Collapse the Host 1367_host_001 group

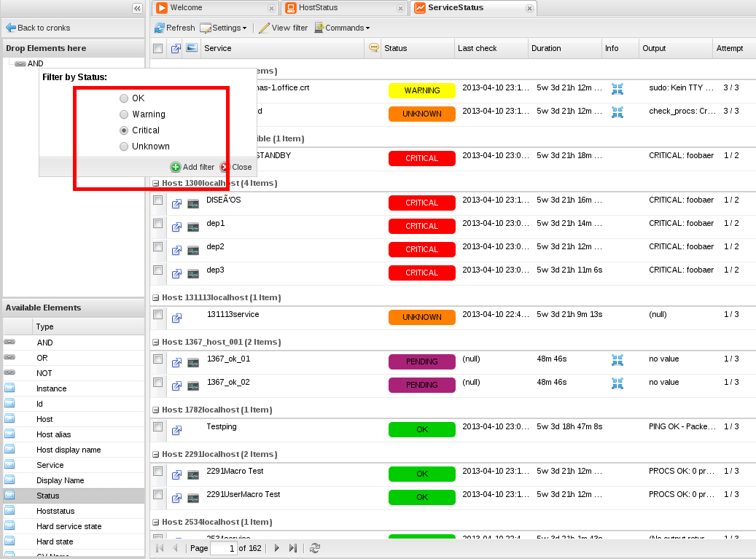[x=155, y=342]
